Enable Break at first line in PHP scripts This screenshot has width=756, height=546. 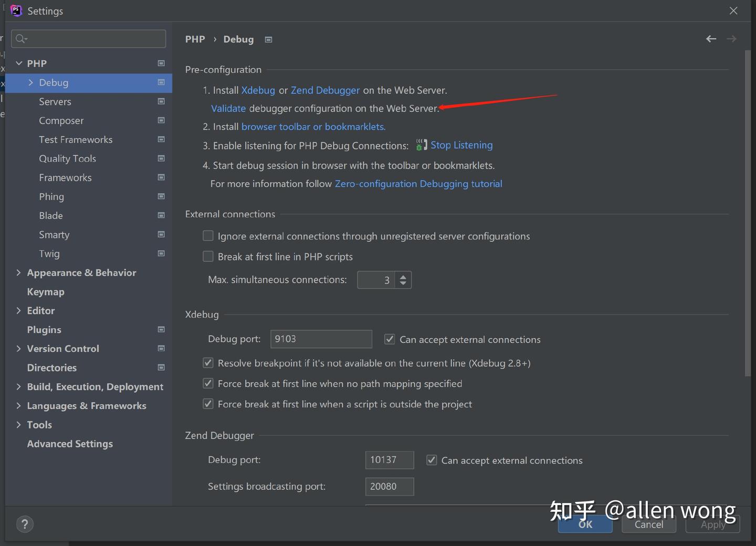point(208,256)
